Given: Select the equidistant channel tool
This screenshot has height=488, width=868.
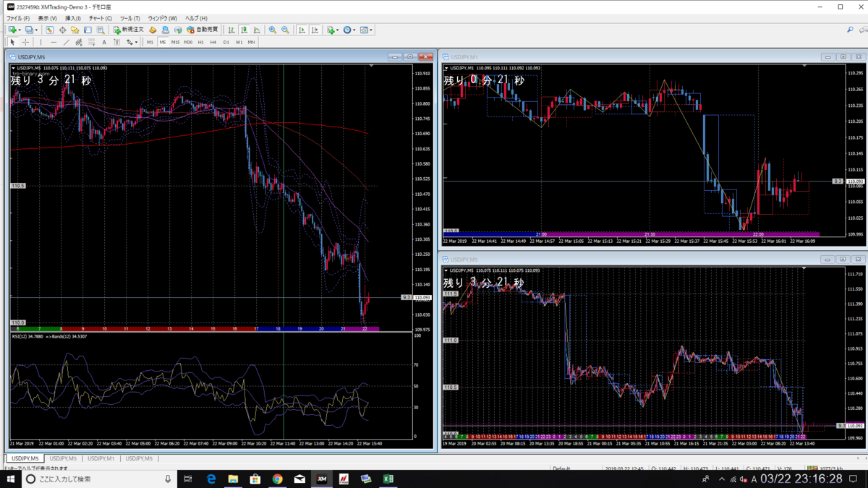Looking at the screenshot, I should coord(79,42).
